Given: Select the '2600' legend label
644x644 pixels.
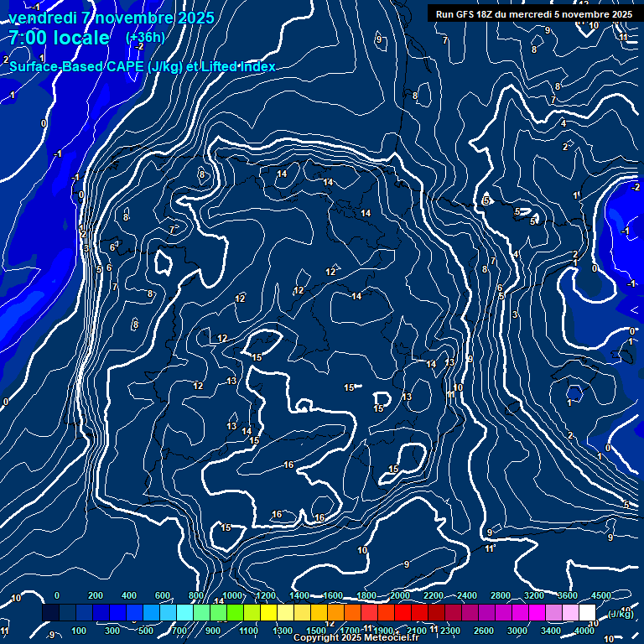Looking at the screenshot, I should pos(484,631).
